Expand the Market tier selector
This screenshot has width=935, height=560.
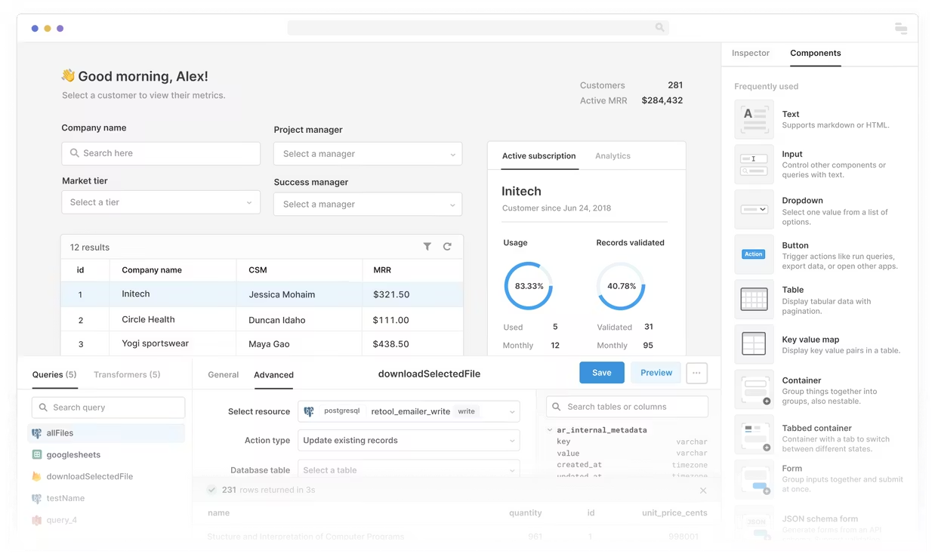(x=160, y=202)
